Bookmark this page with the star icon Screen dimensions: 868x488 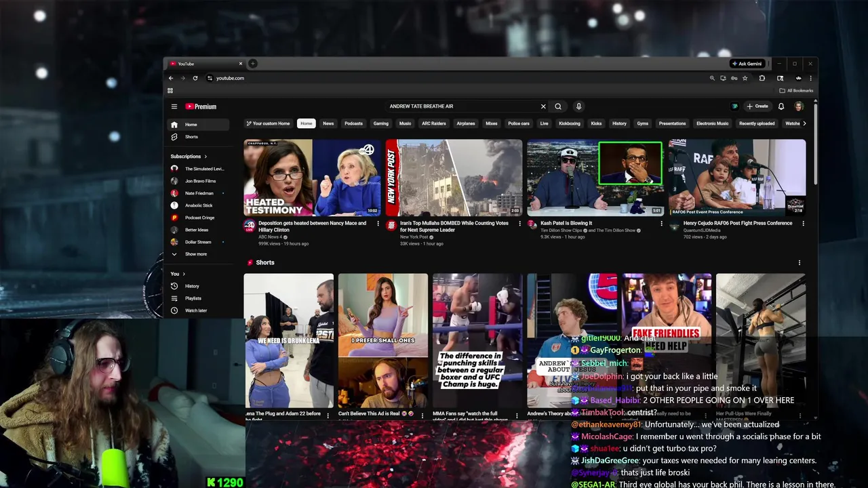[745, 78]
